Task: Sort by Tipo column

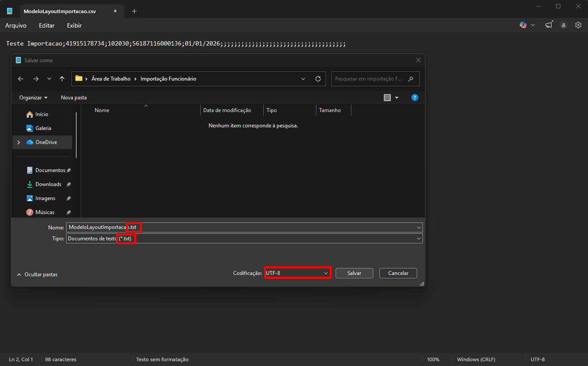Action: click(272, 110)
